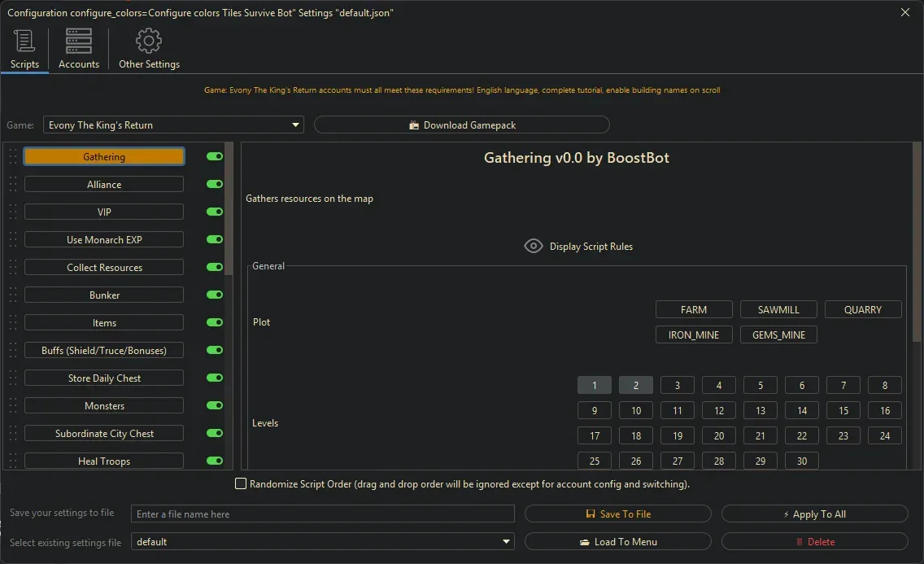Select the QUARRY plot button
Screen dimensions: 924x564
pos(862,309)
